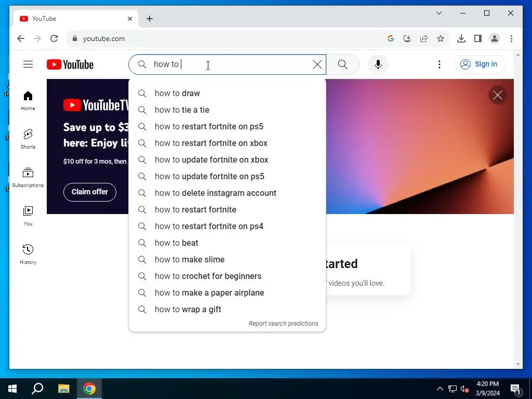Pick "how to update fortnite on xbox"

click(228, 160)
